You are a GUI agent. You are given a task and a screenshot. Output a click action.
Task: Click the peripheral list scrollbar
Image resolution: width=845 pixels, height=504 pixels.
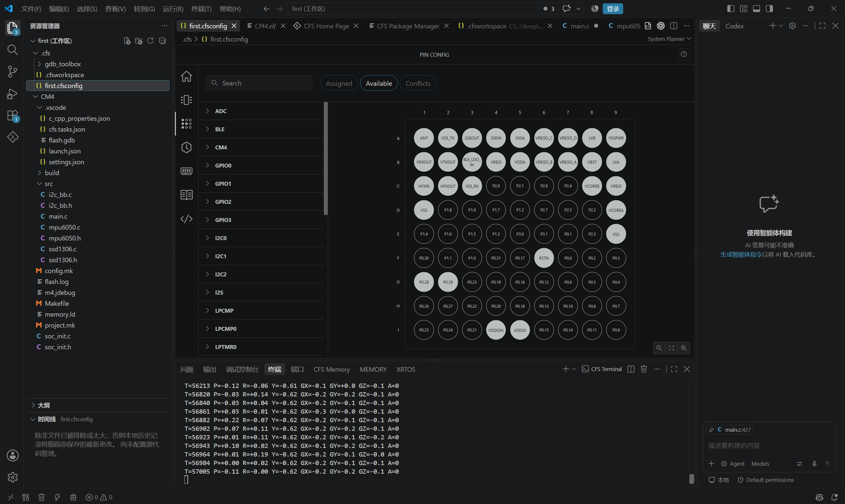(325, 159)
